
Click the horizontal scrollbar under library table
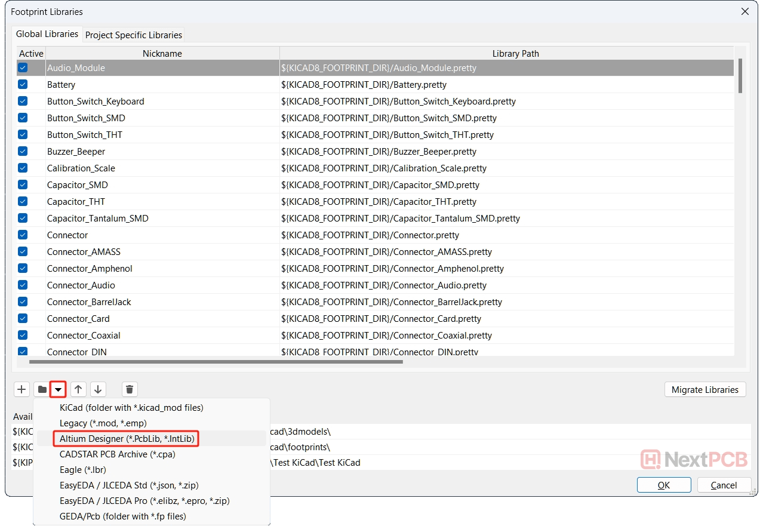[216, 361]
